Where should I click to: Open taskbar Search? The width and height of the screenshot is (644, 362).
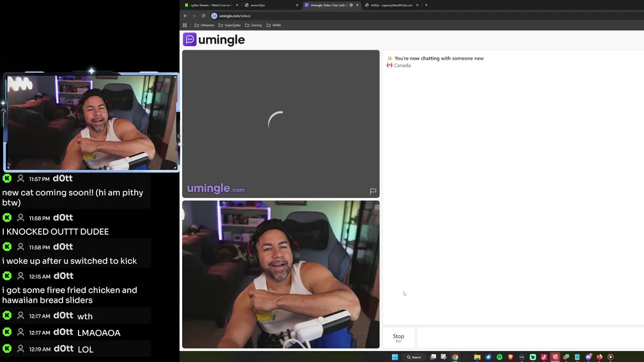(414, 357)
